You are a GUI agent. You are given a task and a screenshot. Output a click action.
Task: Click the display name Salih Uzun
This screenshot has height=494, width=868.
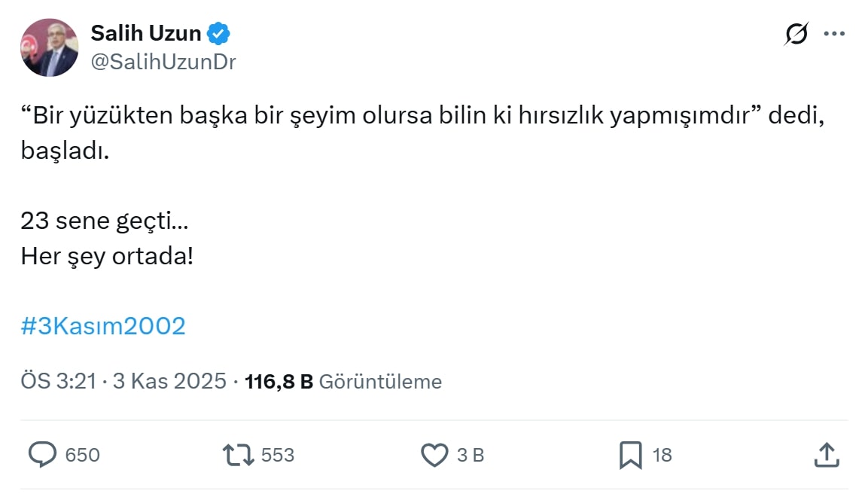coord(146,33)
